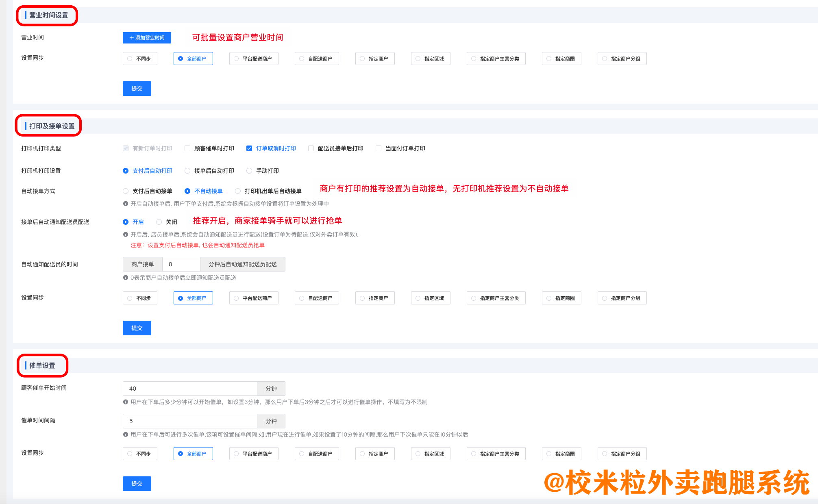The image size is (818, 504).
Task: Focus the 商户接单 minutes input field
Action: tap(181, 264)
